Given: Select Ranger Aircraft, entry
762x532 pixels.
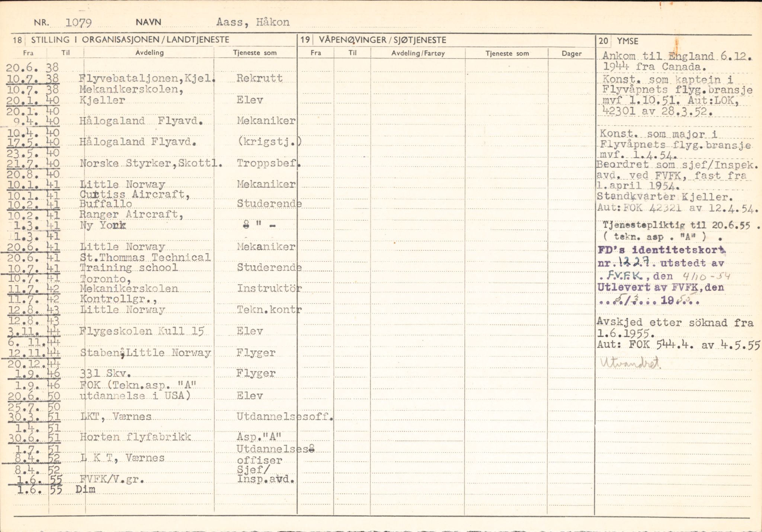Looking at the screenshot, I should pos(131,214).
